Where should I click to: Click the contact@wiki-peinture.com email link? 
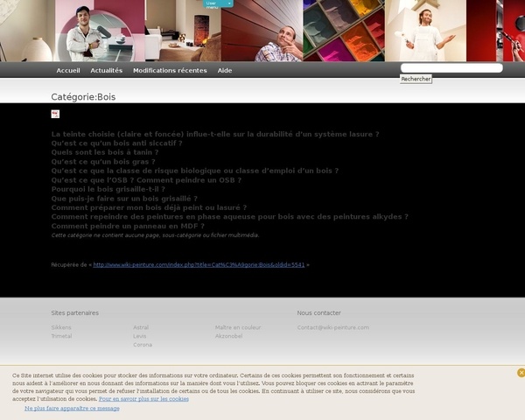click(332, 327)
